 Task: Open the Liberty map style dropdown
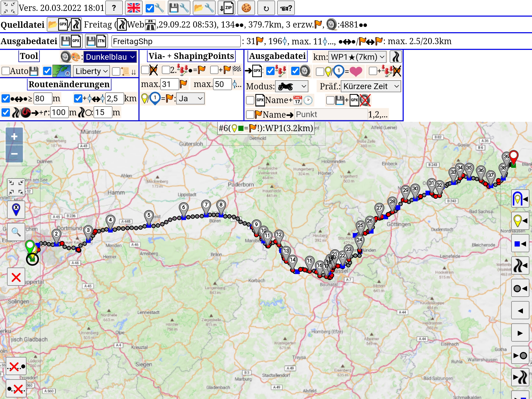tap(91, 71)
